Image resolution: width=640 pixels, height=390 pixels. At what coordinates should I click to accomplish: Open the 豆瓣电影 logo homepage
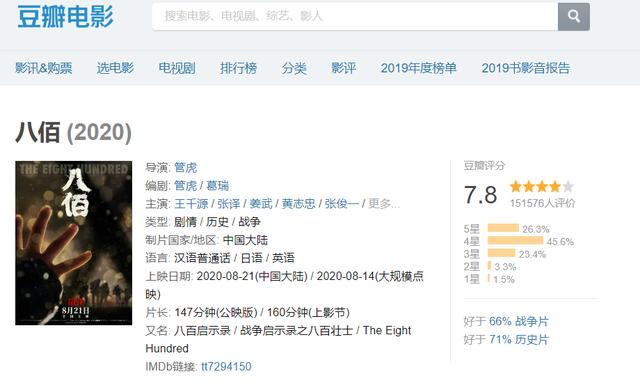(x=65, y=17)
